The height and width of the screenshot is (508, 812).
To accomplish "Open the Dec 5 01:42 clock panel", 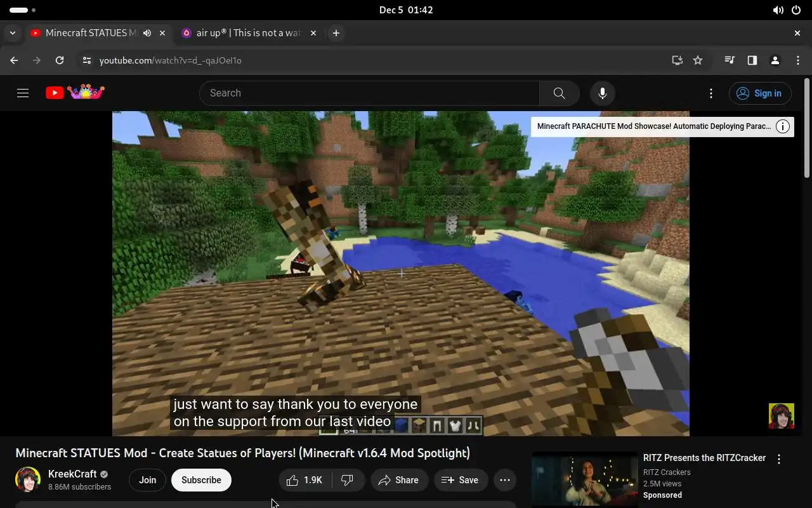I will click(406, 10).
